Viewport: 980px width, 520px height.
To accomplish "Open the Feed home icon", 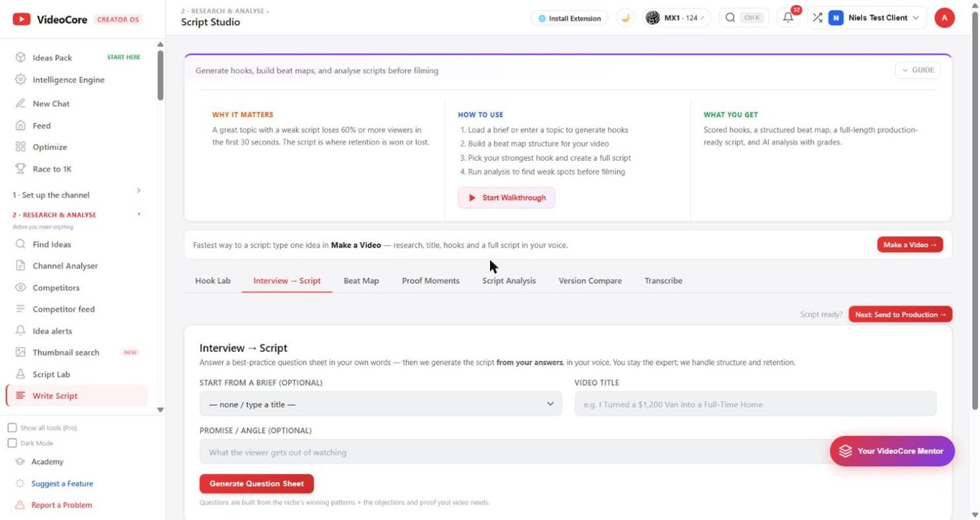I will [20, 125].
